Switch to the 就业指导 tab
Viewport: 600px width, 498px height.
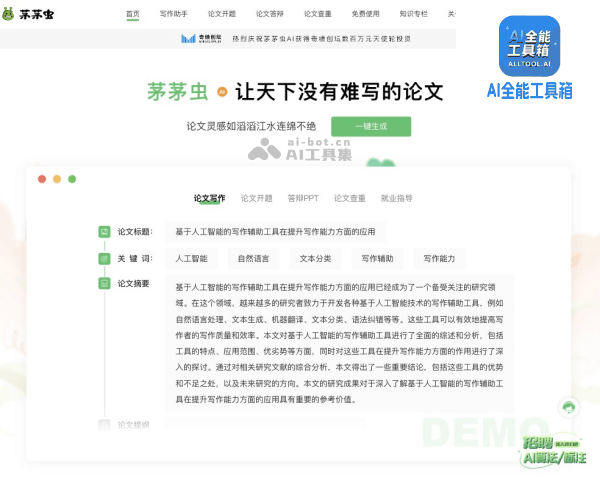397,198
